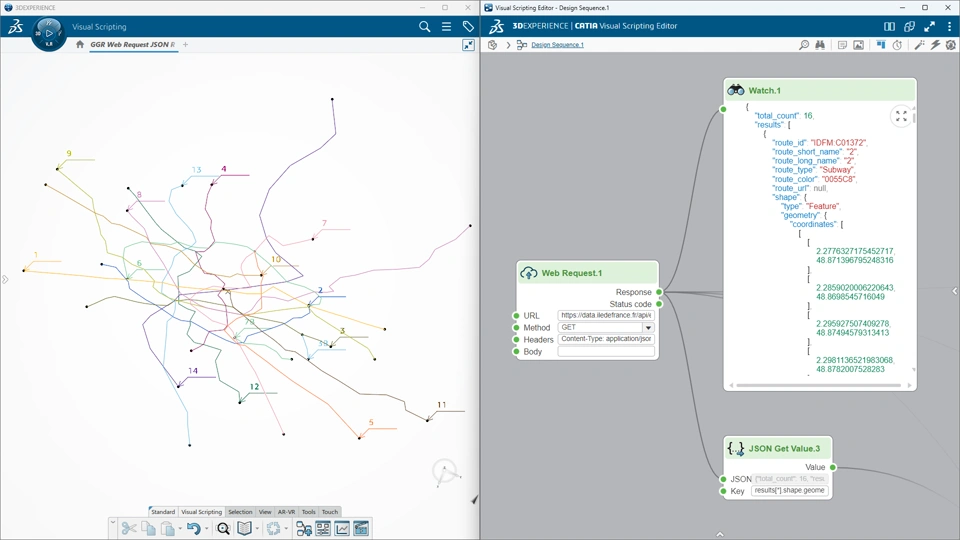Click the gear settings icon in editor toolbar
Image resolution: width=960 pixels, height=540 pixels.
pyautogui.click(x=951, y=45)
